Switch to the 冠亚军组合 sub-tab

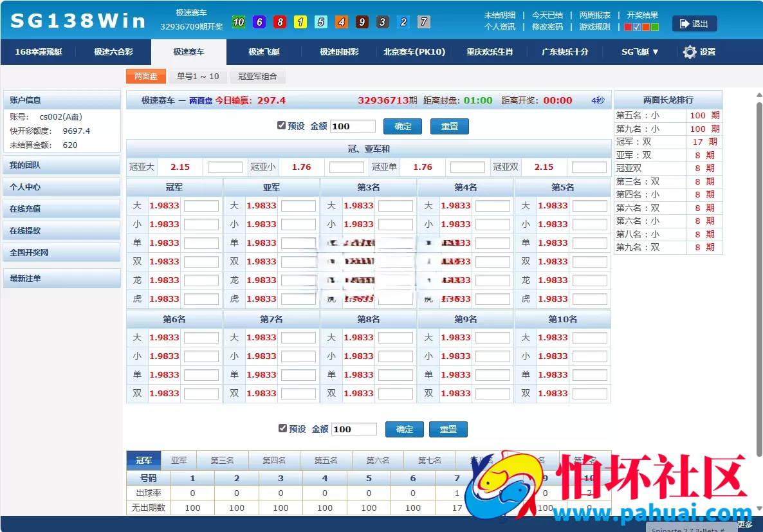(257, 77)
